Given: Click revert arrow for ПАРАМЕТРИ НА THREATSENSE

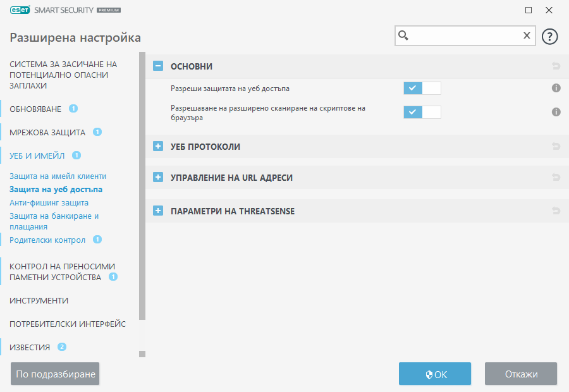Looking at the screenshot, I should 556,211.
